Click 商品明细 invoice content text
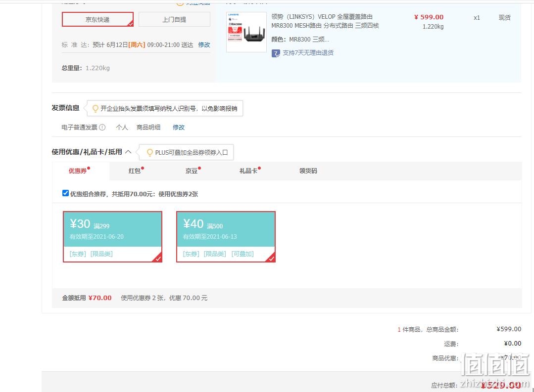The width and height of the screenshot is (534, 392). click(x=148, y=127)
